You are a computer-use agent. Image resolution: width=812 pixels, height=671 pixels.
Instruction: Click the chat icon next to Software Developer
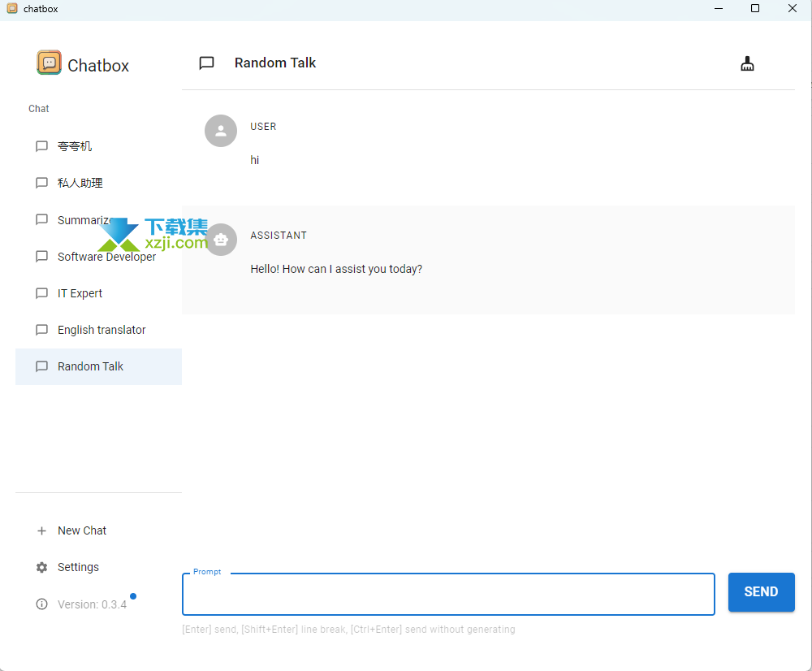tap(41, 257)
